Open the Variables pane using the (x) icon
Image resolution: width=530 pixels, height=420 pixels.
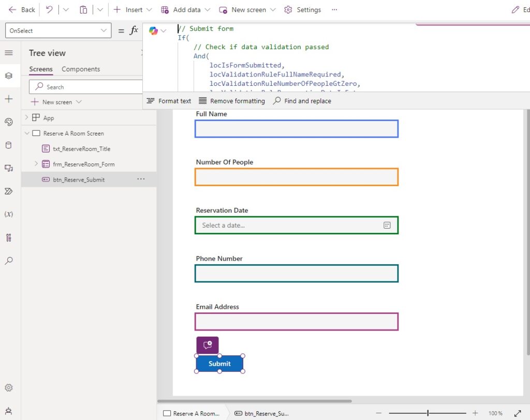click(x=9, y=213)
